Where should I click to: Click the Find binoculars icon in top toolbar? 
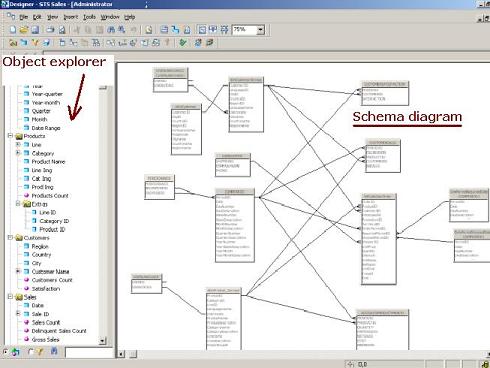click(111, 30)
